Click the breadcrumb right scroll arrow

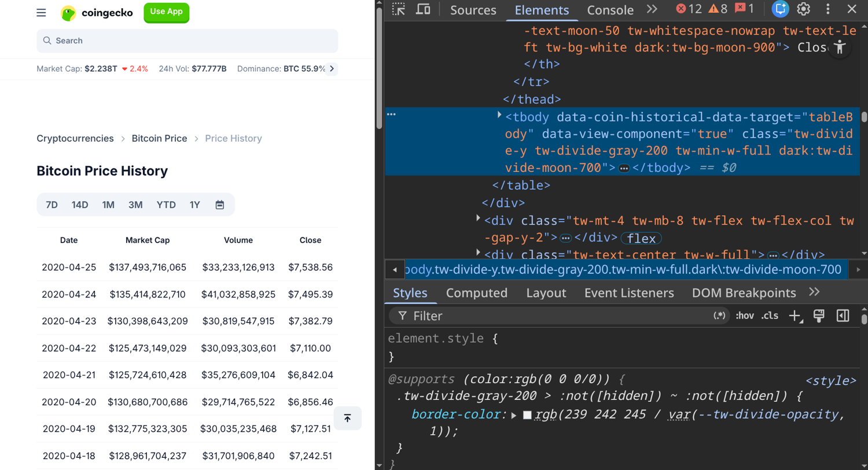[x=858, y=270]
